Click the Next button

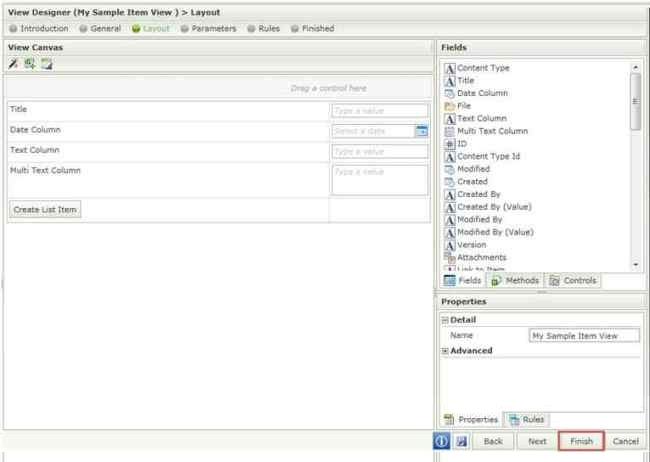pos(537,441)
